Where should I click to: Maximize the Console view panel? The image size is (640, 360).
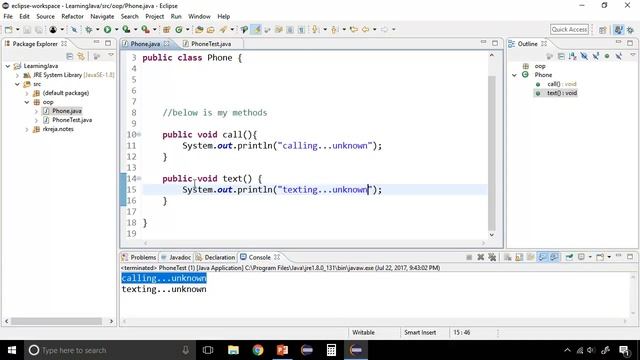630,257
